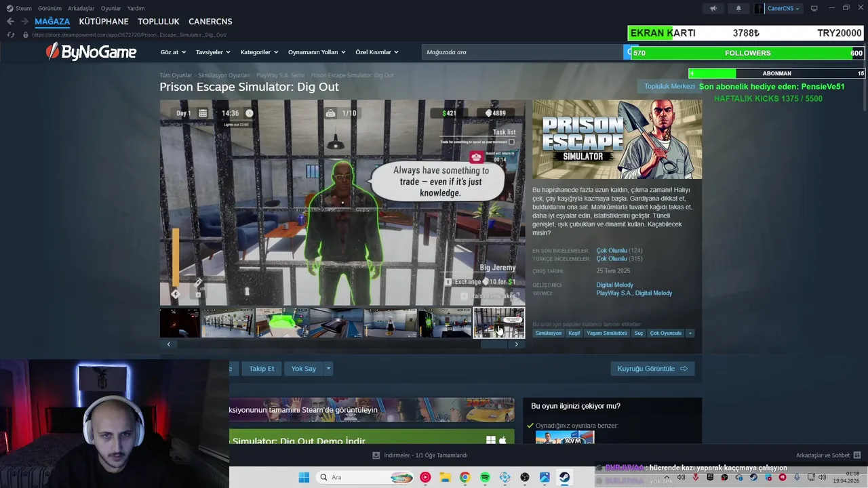
Task: Move screenshot strip left with the arrow
Action: (x=168, y=344)
